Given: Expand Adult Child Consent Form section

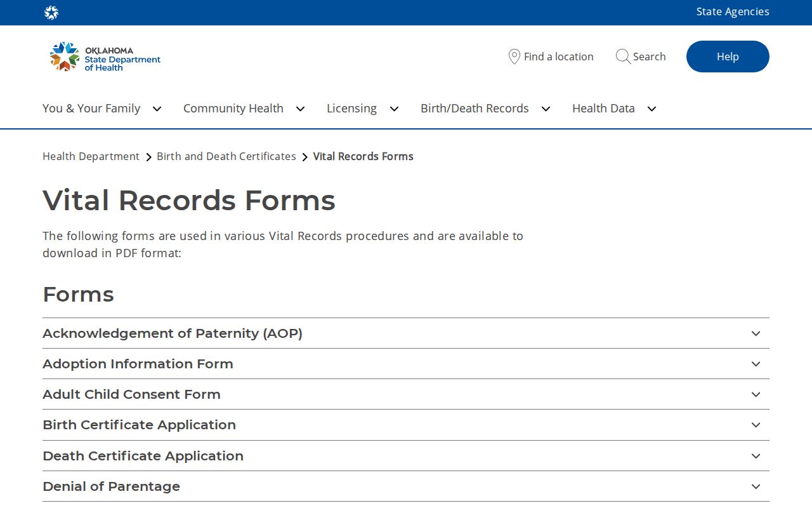Looking at the screenshot, I should [x=406, y=394].
